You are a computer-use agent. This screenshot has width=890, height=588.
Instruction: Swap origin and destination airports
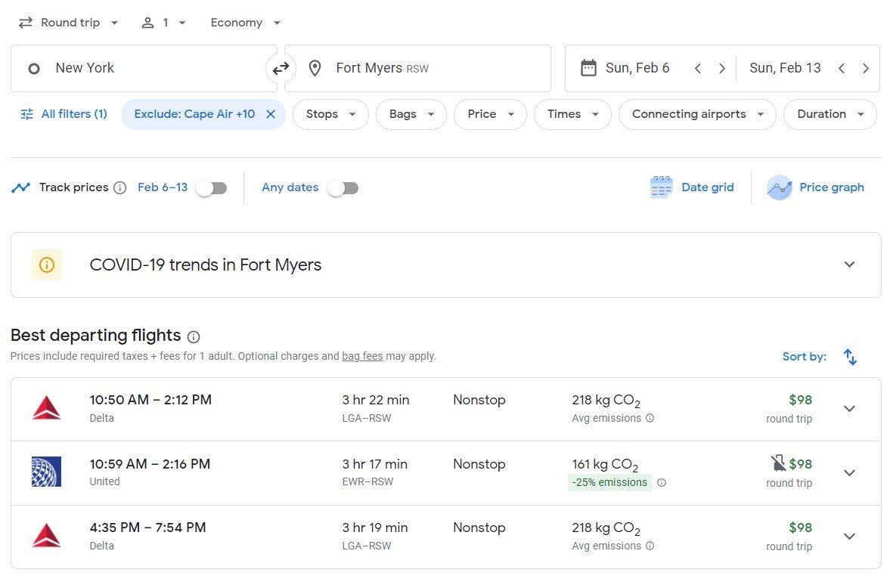click(281, 69)
